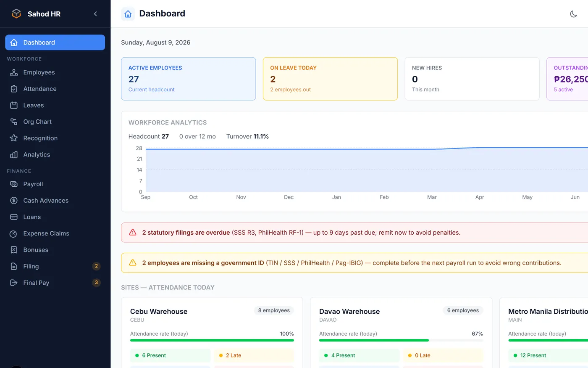
Task: Open Employees via its people icon
Action: (14, 72)
